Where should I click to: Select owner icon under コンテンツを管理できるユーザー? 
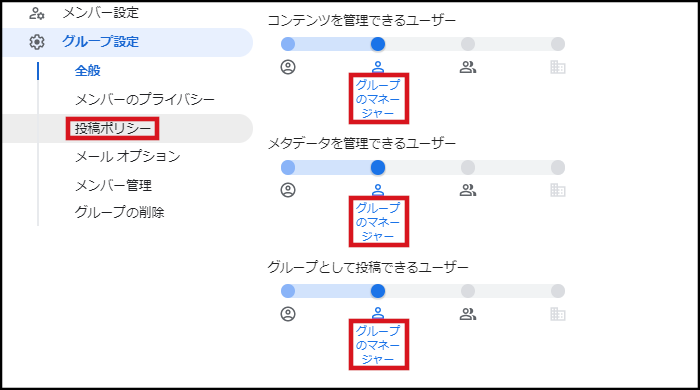(288, 67)
